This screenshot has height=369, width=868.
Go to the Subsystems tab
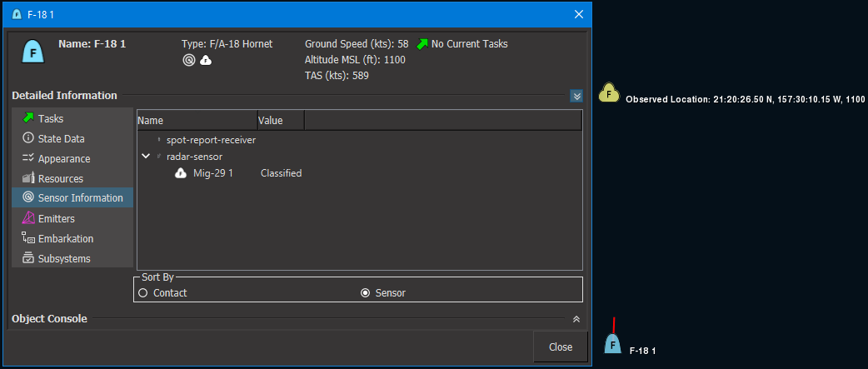pos(63,259)
